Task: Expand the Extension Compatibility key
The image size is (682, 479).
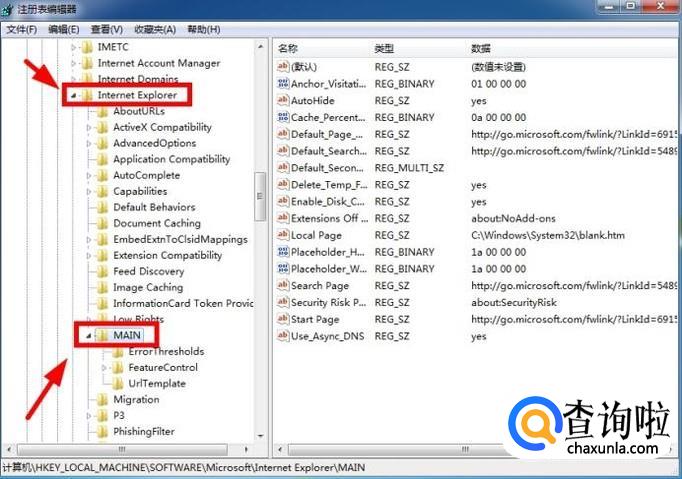Action: [x=89, y=255]
